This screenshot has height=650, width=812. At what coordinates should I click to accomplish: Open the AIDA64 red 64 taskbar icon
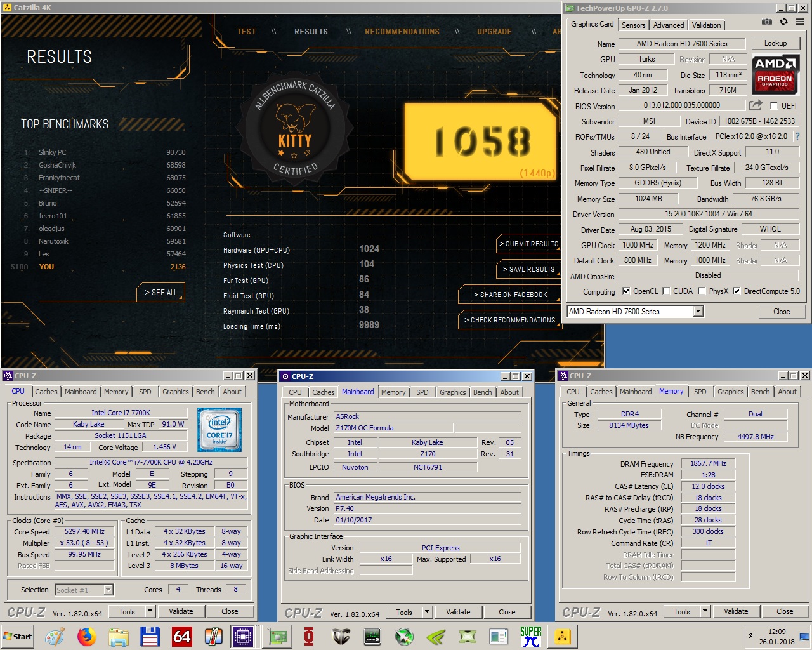[x=182, y=637]
